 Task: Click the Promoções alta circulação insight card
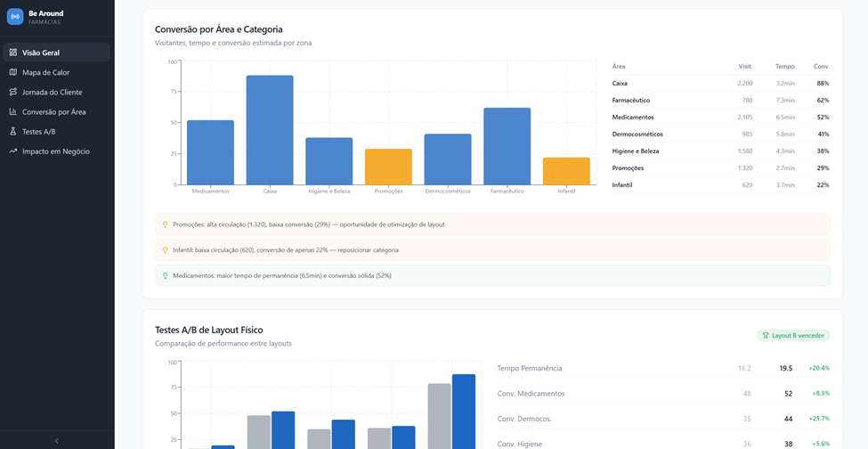[492, 224]
